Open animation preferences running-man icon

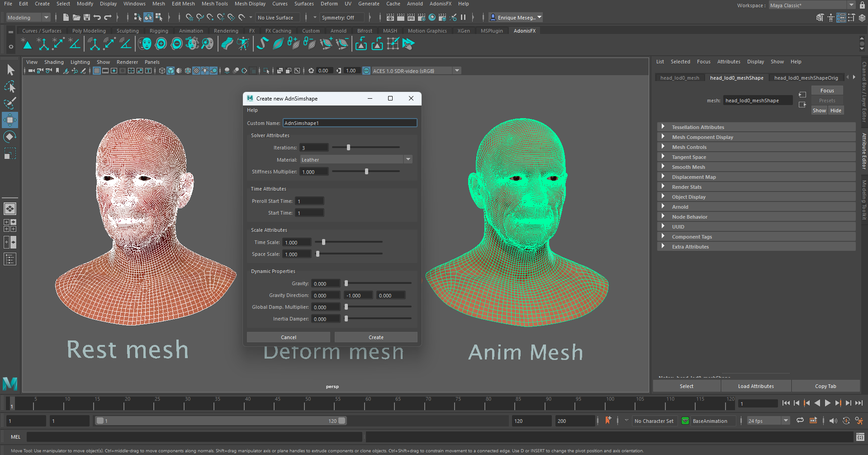[x=859, y=421]
